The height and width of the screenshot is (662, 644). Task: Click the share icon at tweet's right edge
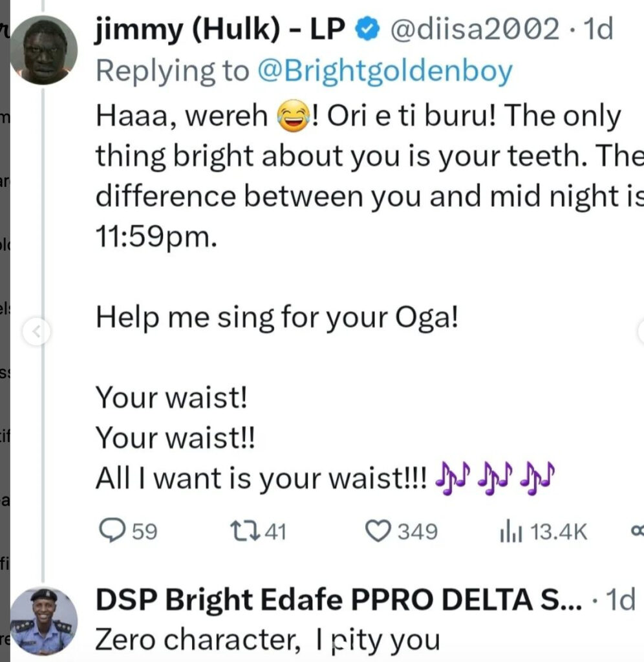(x=638, y=531)
